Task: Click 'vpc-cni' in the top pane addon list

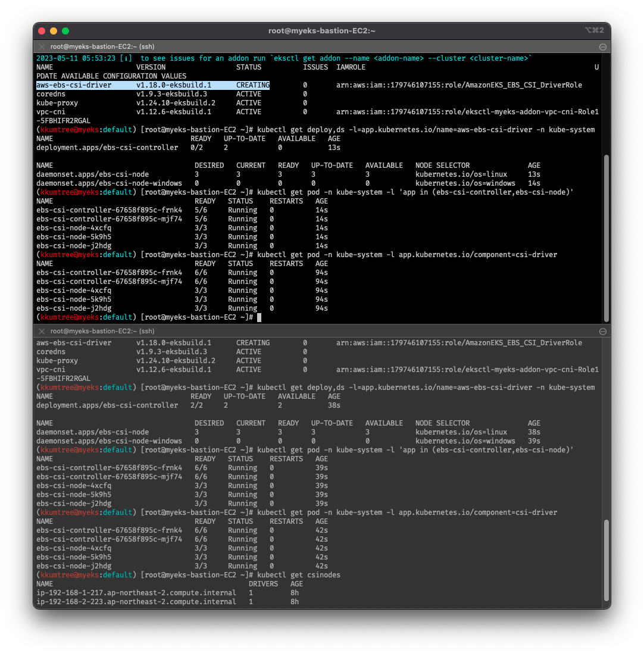Action: pos(51,112)
